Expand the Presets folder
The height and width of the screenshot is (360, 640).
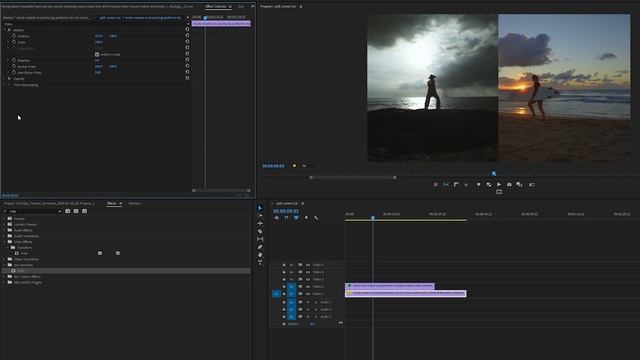[4, 218]
